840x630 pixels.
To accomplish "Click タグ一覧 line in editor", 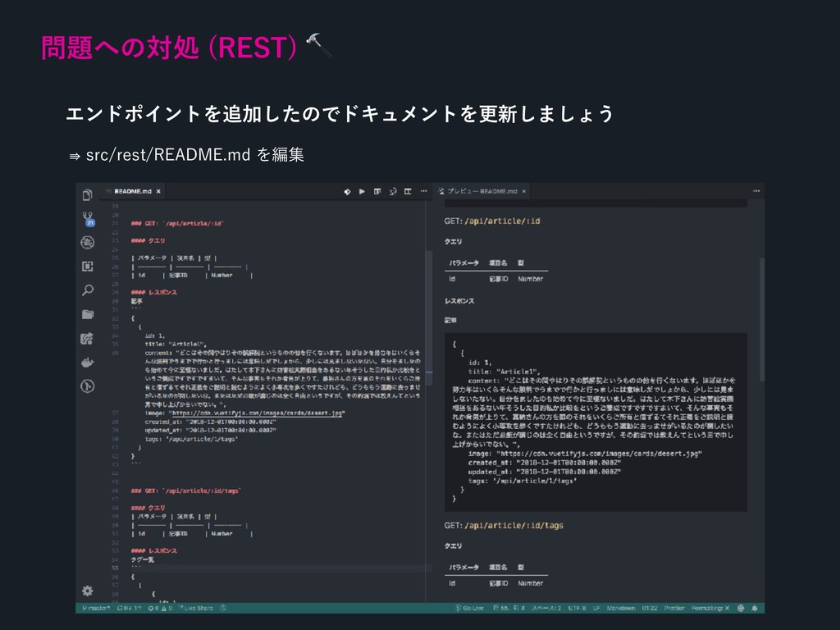I will pos(143,559).
